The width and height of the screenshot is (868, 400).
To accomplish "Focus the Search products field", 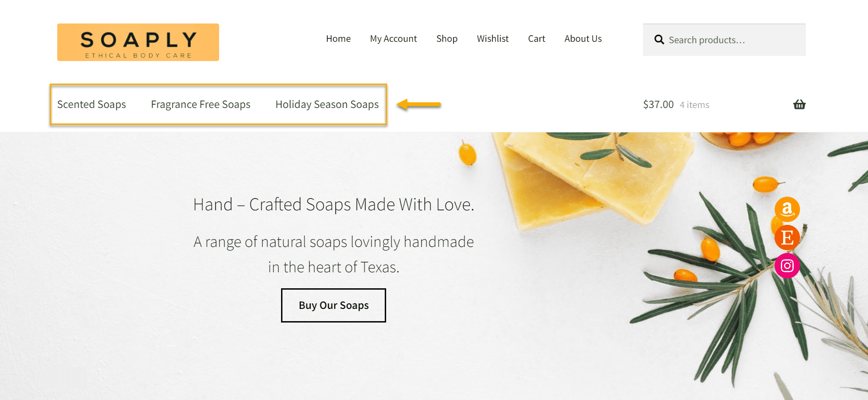I will [724, 40].
